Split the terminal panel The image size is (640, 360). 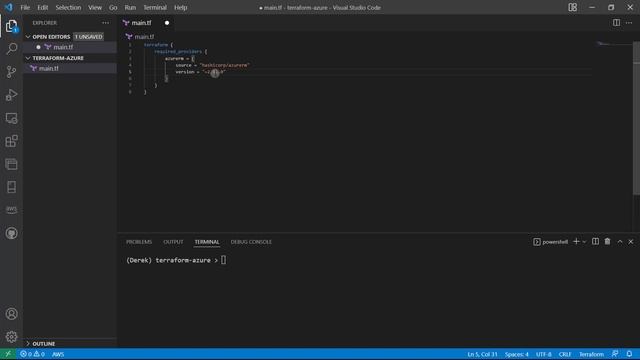[596, 242]
